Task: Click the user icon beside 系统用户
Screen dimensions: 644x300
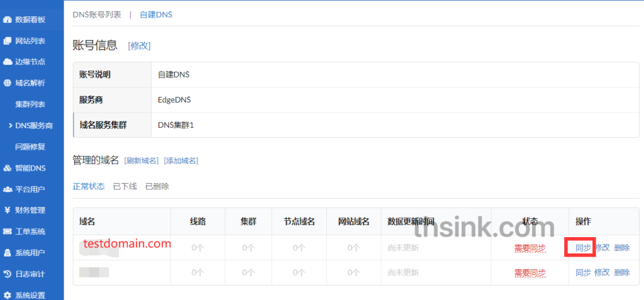Action: point(7,253)
